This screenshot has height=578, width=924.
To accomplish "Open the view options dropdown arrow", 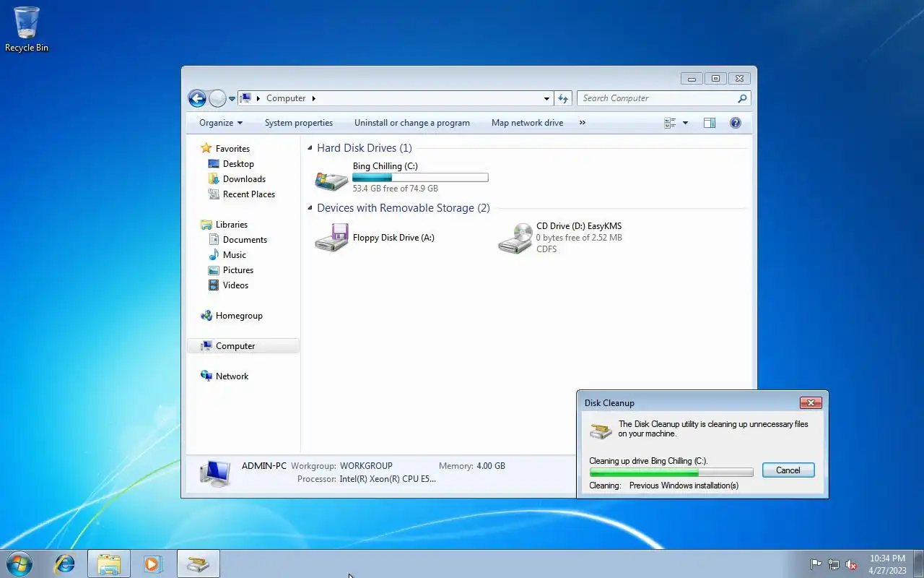I will click(x=685, y=123).
